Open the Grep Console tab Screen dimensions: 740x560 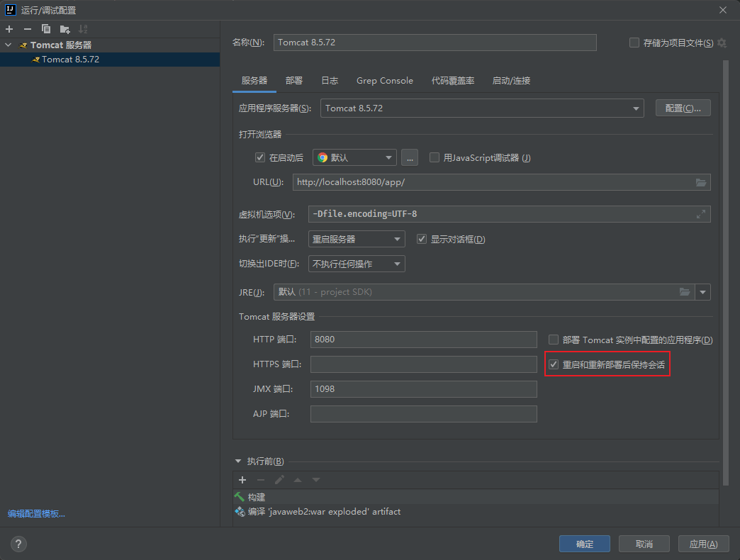point(385,81)
